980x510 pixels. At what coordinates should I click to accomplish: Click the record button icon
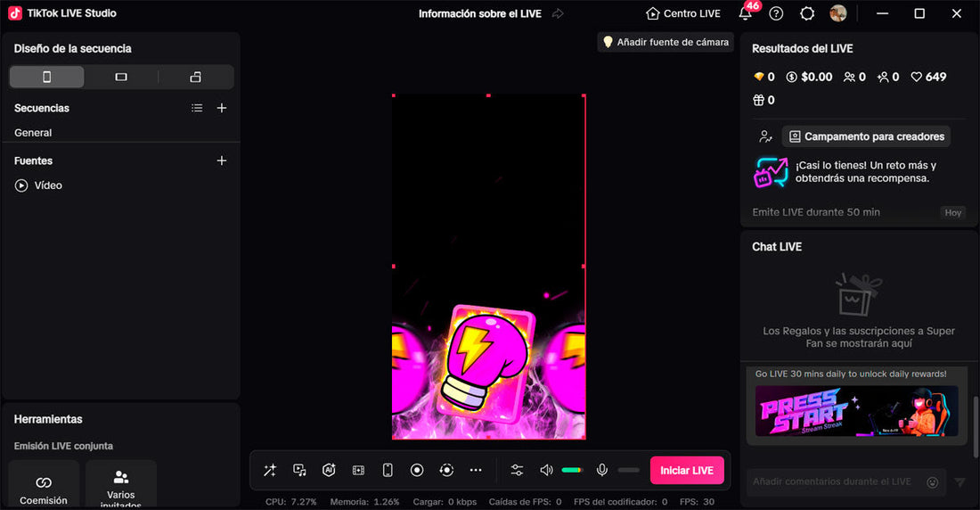coord(417,470)
